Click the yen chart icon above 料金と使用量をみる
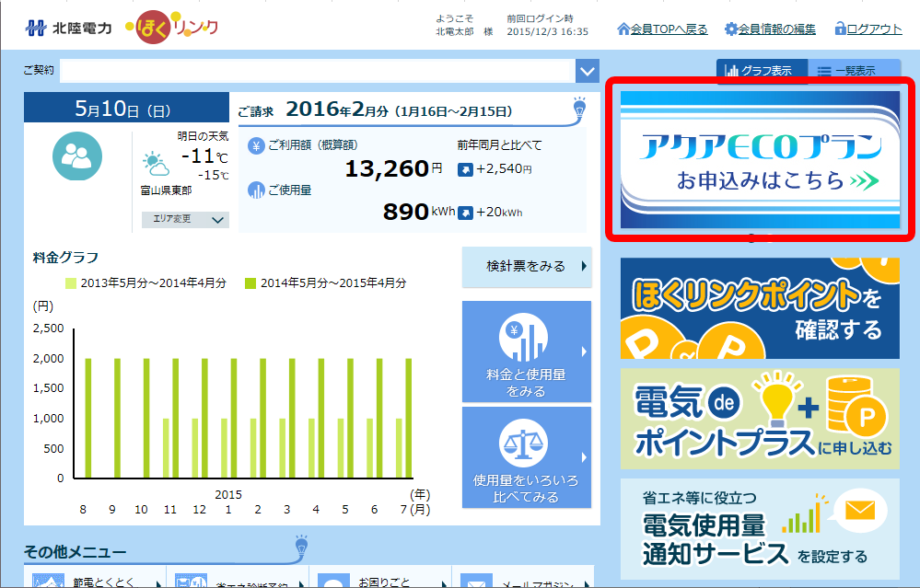The width and height of the screenshot is (920, 588). [x=523, y=338]
